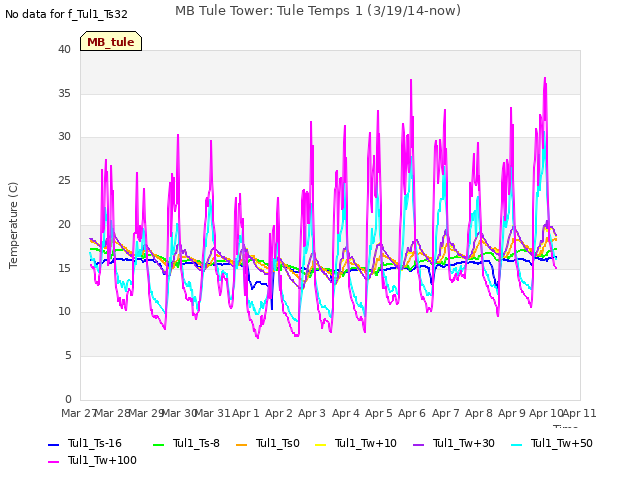Click the orange Tul1_Ts0 legend swatch
This screenshot has width=640, height=480.
[242, 444]
